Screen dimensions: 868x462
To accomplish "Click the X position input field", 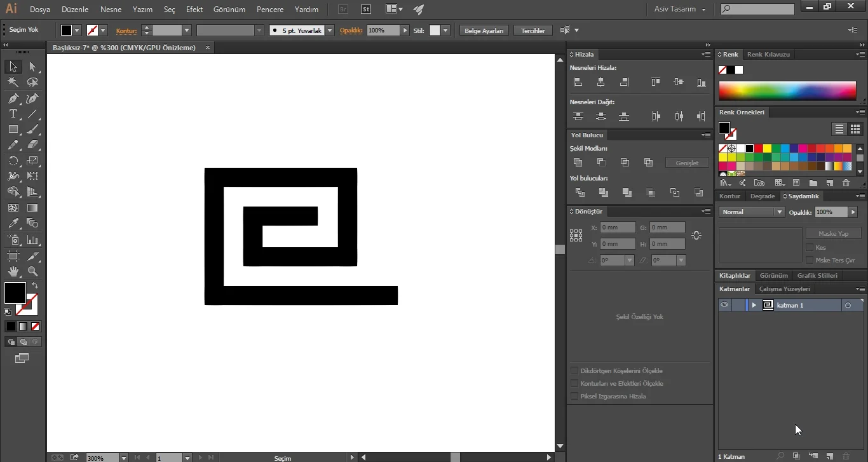I will 618,228.
